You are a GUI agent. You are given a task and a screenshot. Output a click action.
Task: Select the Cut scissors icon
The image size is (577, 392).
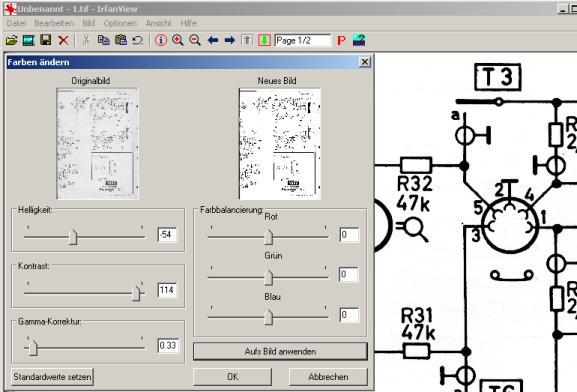pyautogui.click(x=86, y=40)
